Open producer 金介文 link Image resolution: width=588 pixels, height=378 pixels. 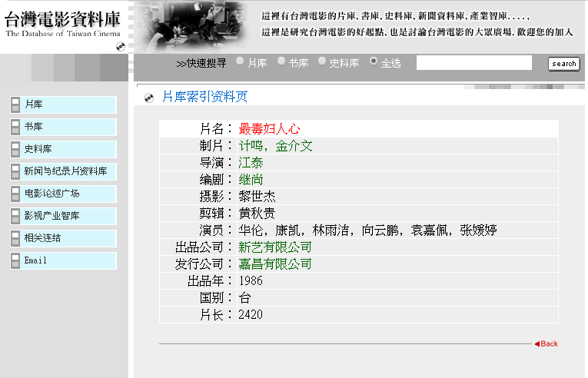tap(294, 146)
